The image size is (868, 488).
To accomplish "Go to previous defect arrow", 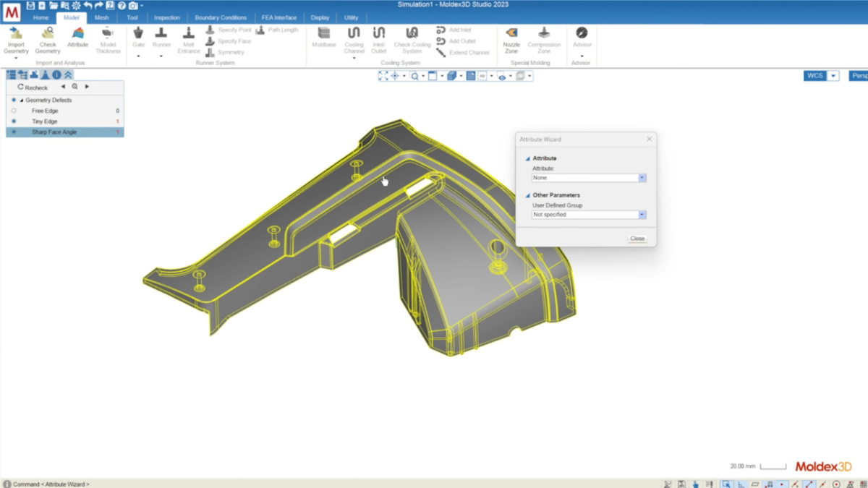I will [63, 87].
